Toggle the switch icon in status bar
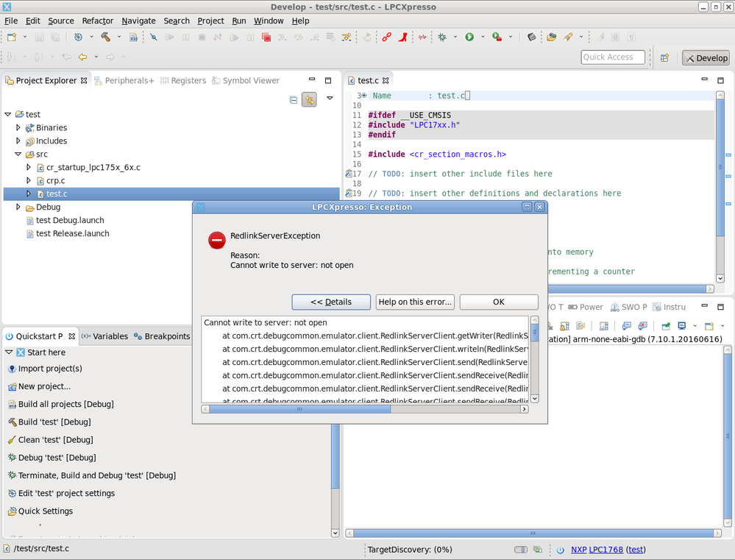Image resolution: width=735 pixels, height=560 pixels. point(521,550)
